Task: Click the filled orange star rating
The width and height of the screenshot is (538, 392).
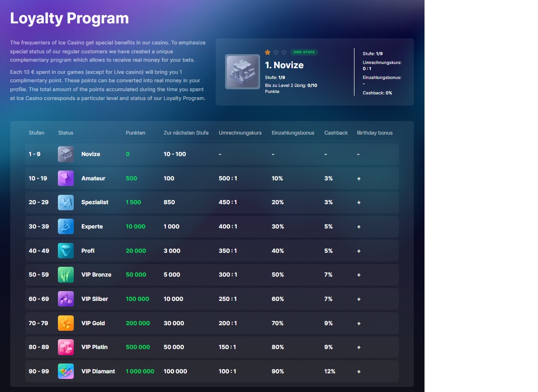Action: tap(268, 52)
